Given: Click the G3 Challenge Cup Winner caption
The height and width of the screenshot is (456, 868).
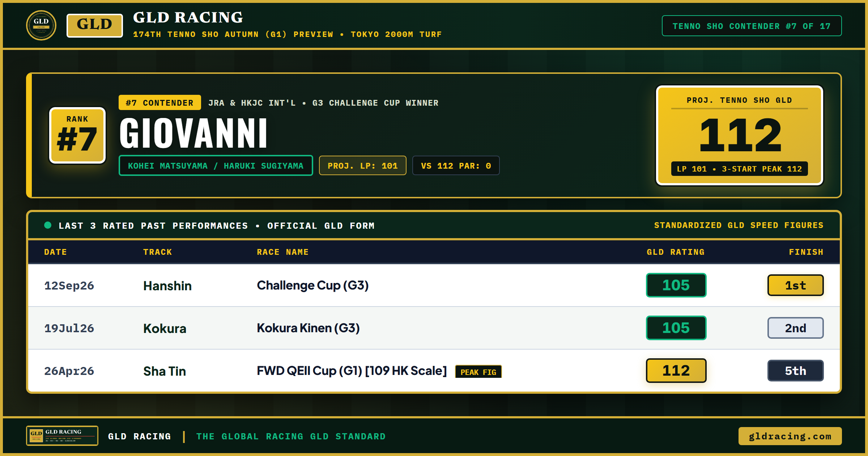Looking at the screenshot, I should [x=375, y=103].
